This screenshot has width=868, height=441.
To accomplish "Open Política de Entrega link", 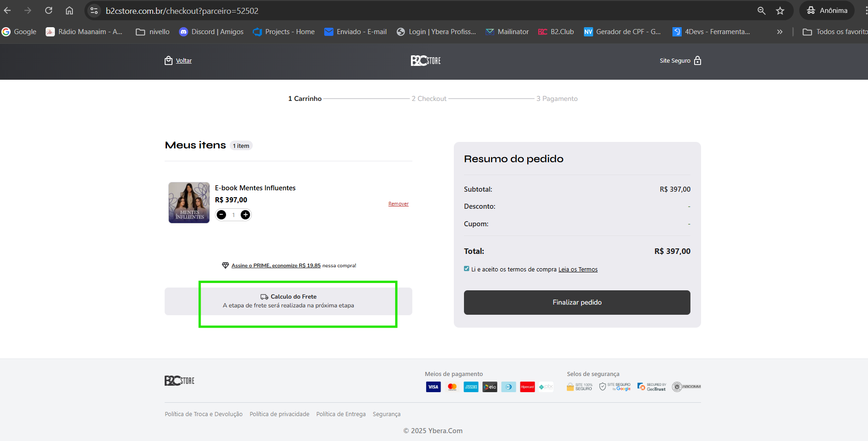I will 341,414.
